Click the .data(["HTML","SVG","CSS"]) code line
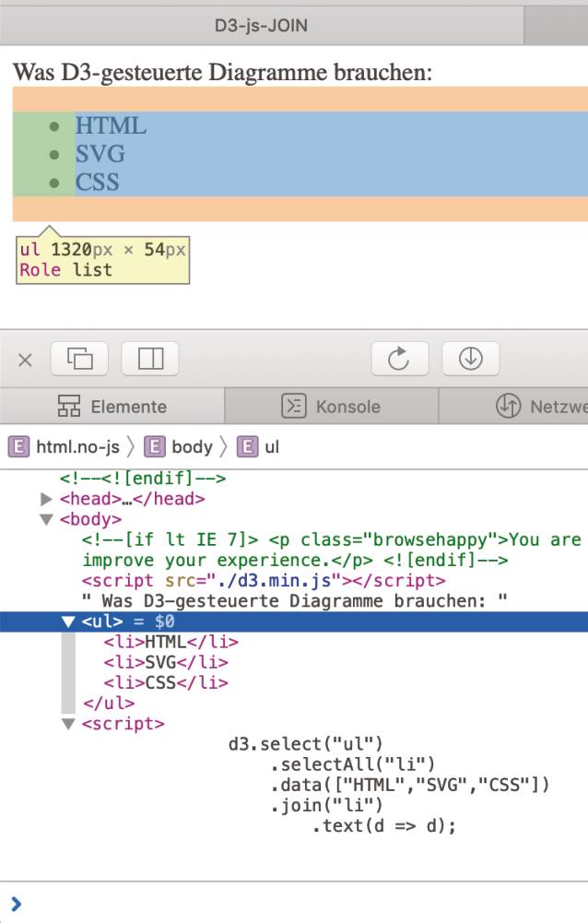This screenshot has height=923, width=588. click(x=409, y=785)
